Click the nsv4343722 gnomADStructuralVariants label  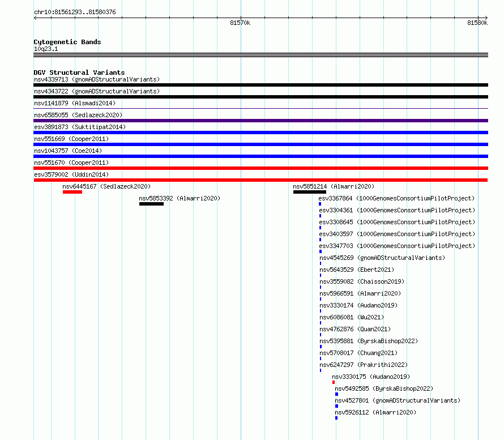pos(97,91)
